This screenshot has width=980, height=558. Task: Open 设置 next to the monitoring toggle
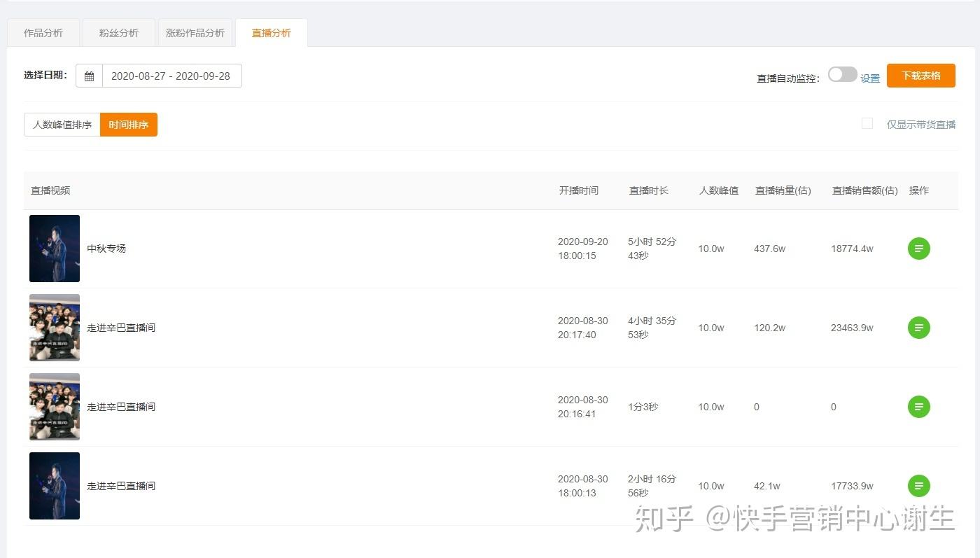pos(870,78)
